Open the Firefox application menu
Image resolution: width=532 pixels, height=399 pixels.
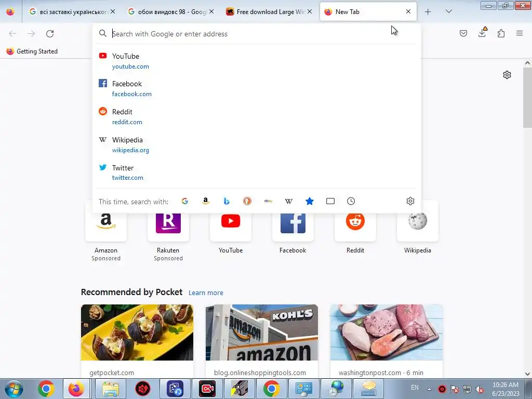520,33
